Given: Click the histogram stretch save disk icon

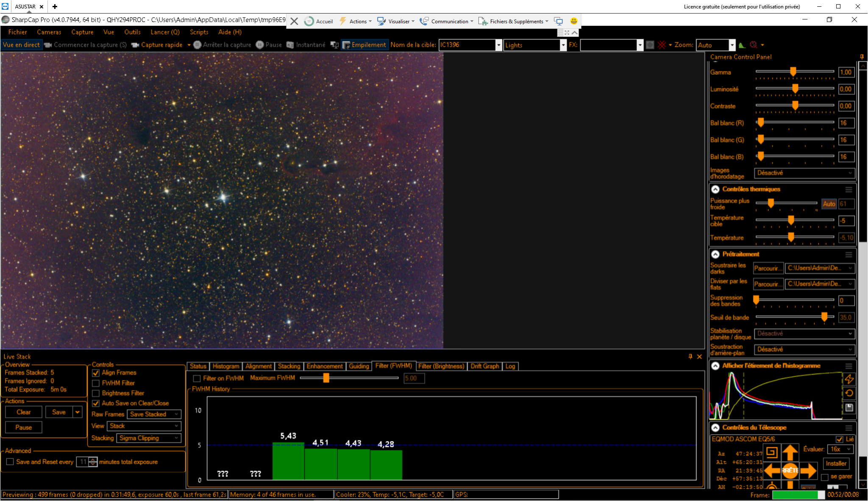Looking at the screenshot, I should [849, 407].
